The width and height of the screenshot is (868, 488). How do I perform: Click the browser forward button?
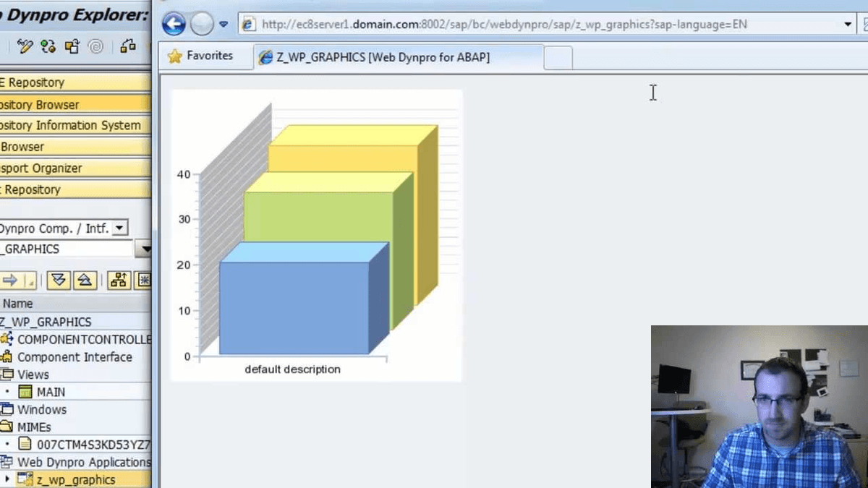pos(202,24)
